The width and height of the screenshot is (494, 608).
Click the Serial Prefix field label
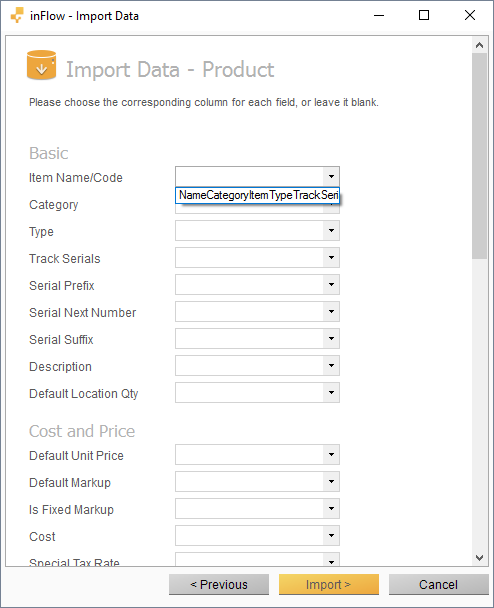(x=62, y=286)
